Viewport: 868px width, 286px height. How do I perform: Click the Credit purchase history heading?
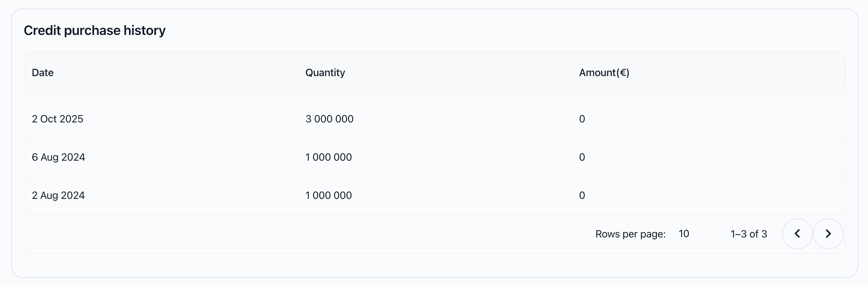click(95, 31)
